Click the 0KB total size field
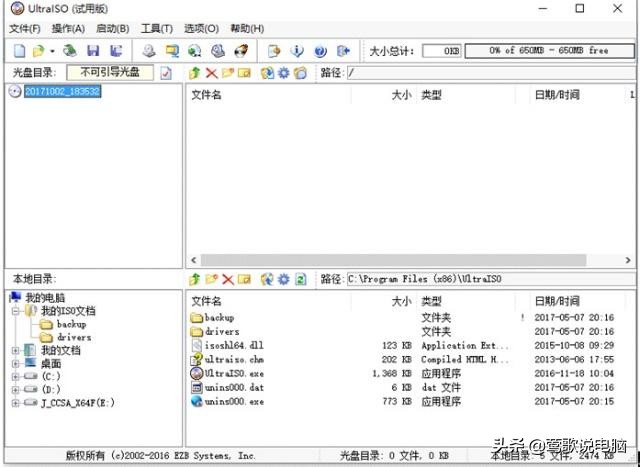Viewport: 640px width, 467px height. coord(442,51)
